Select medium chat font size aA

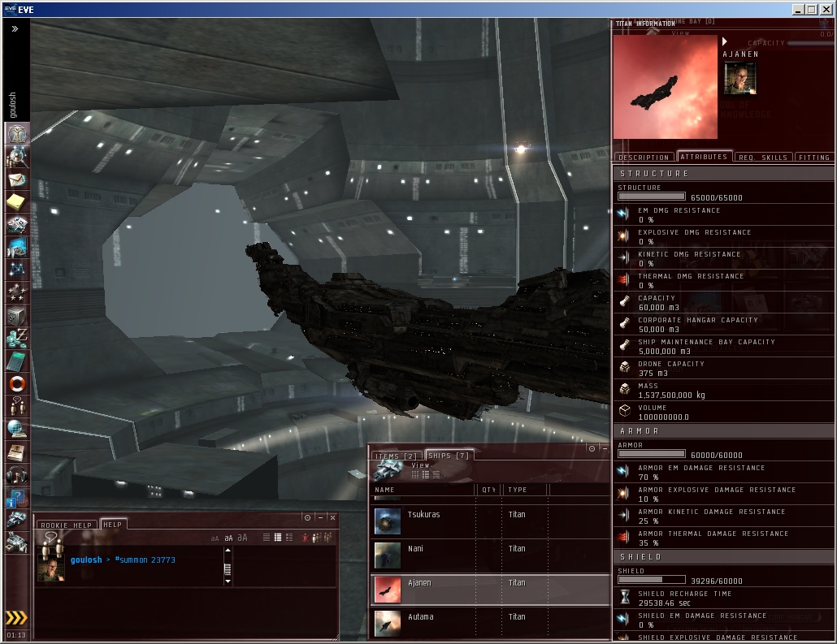point(228,538)
